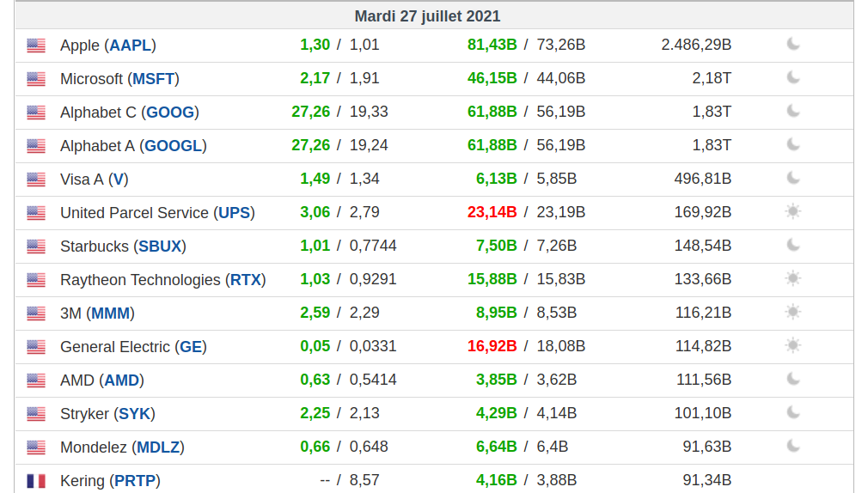Click Apple's revenue value 81,43B
Image resolution: width=868 pixels, height=493 pixels.
click(x=492, y=45)
